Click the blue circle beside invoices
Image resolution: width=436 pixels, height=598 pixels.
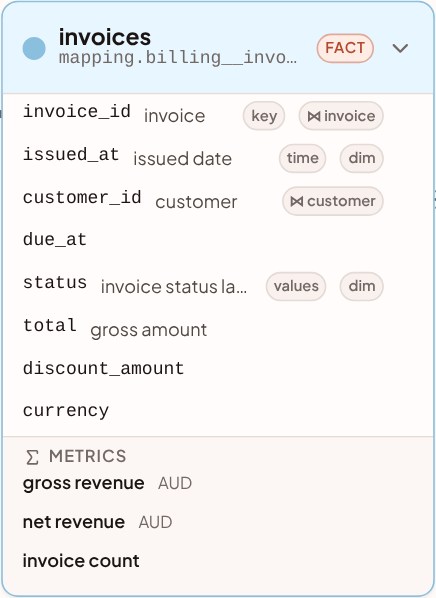(34, 48)
